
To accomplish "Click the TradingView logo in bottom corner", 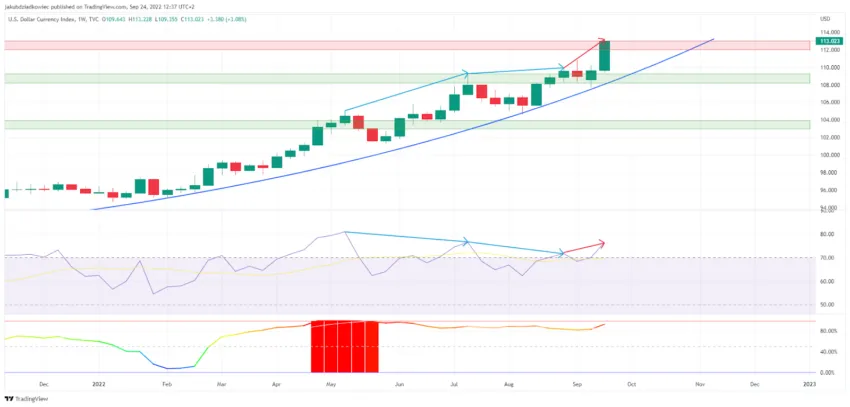I will coord(26,399).
